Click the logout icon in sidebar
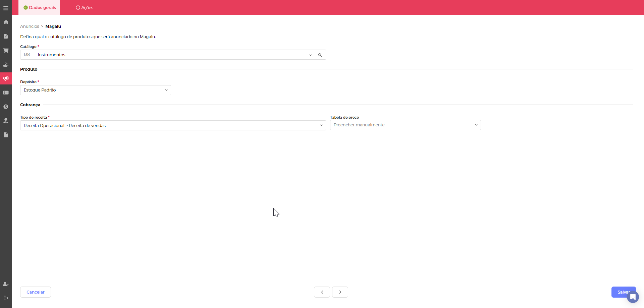644x308 pixels. click(x=6, y=298)
